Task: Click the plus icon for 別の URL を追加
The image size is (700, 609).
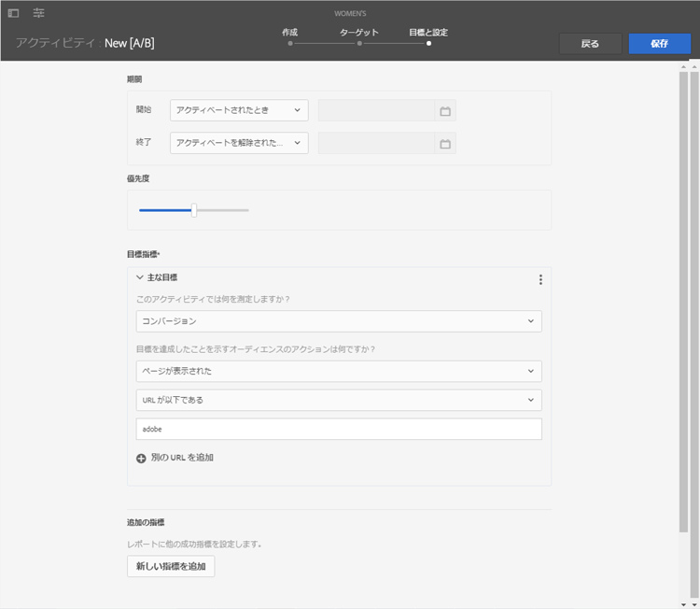Action: point(141,459)
